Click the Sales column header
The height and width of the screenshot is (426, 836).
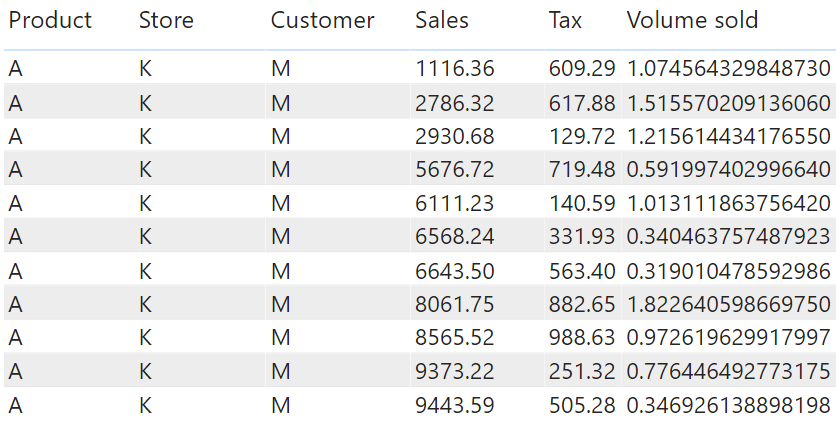442,20
